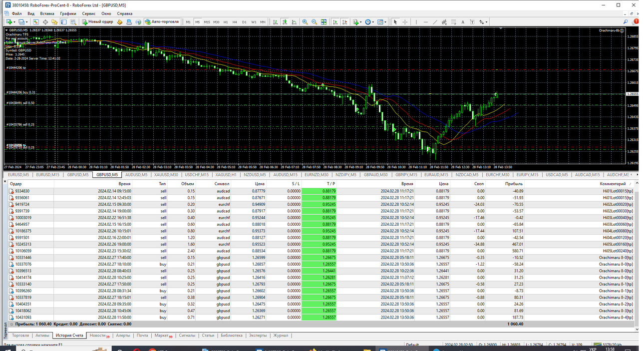This screenshot has width=644, height=351.
Task: Select the crosshair tool
Action: [x=405, y=22]
